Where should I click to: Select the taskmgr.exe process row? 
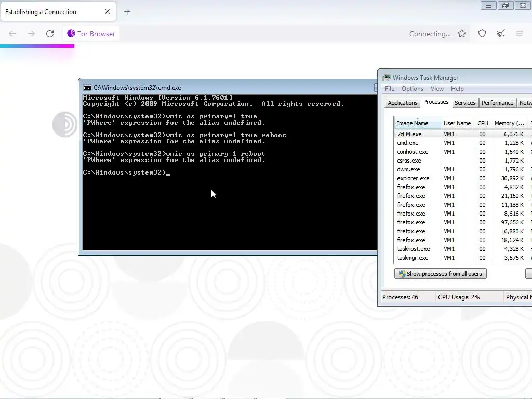tap(463, 258)
